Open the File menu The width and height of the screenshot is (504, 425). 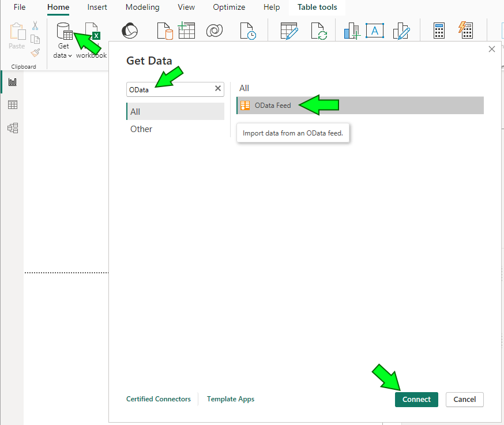20,7
